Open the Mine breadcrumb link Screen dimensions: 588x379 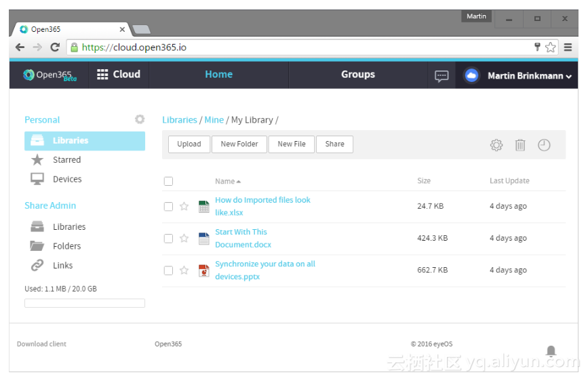[x=214, y=120]
